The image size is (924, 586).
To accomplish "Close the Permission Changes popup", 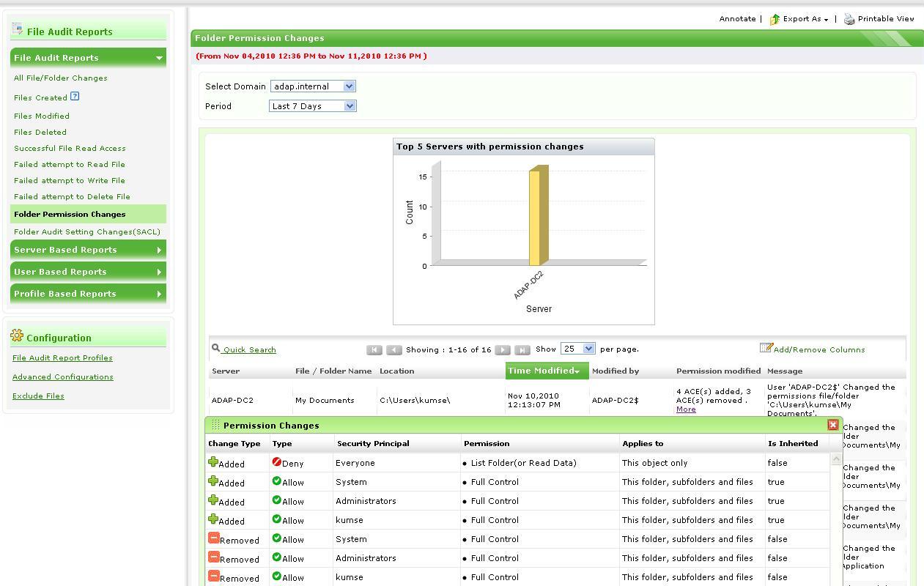I will click(x=832, y=425).
